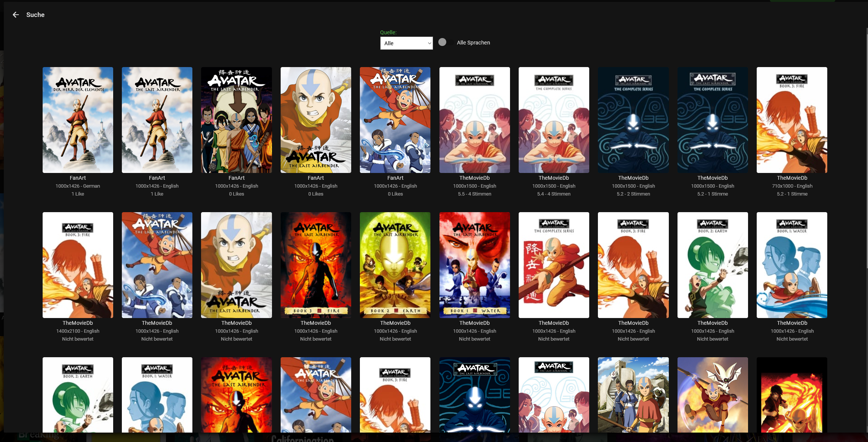Choose red DVD cover with Book 3 Fire banner

[x=316, y=265]
